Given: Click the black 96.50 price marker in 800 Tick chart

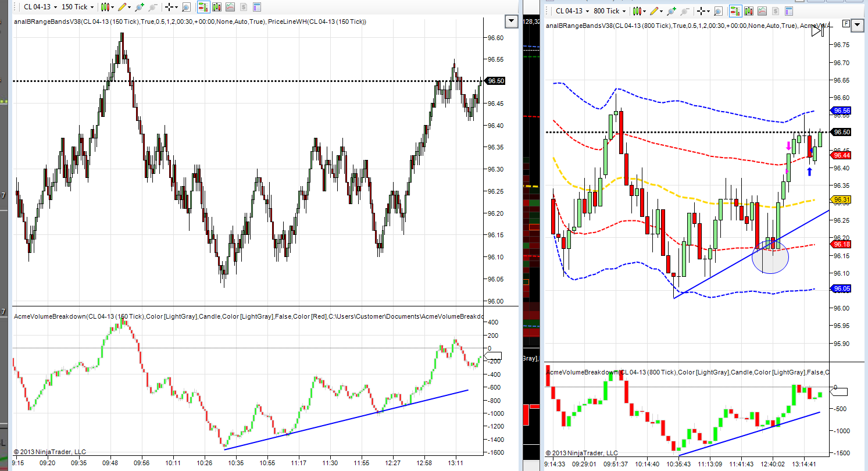Looking at the screenshot, I should pyautogui.click(x=842, y=132).
